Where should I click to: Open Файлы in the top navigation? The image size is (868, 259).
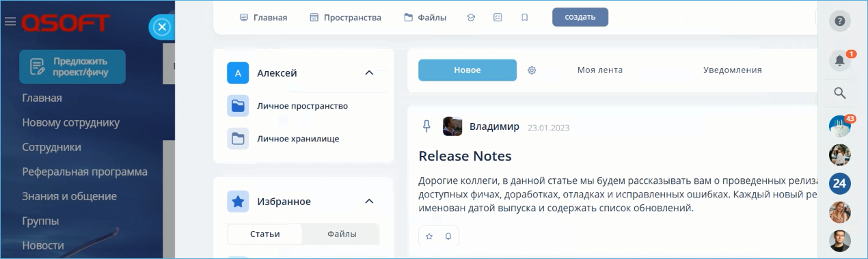click(x=425, y=18)
